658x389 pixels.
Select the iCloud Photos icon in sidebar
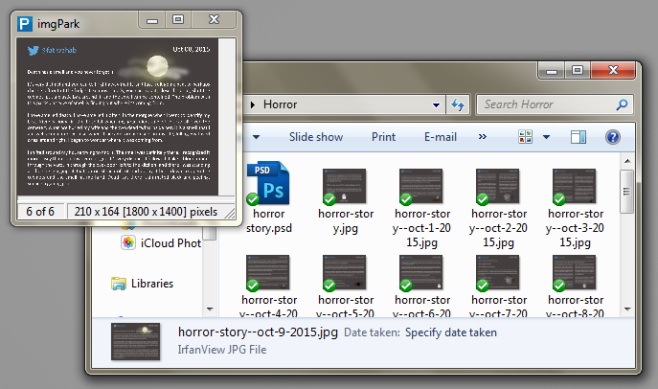pos(128,243)
